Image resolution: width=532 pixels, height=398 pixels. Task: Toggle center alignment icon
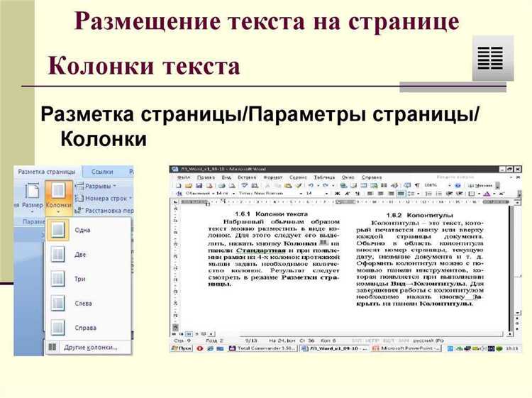click(380, 194)
